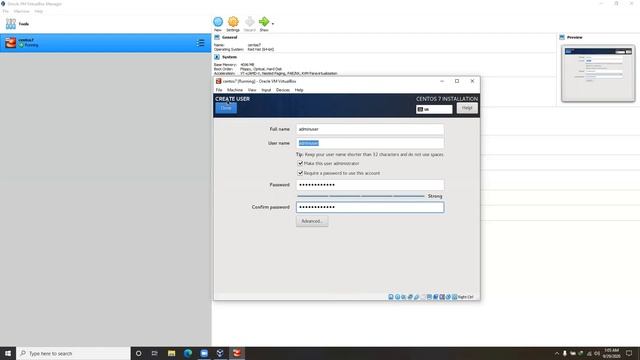The width and height of the screenshot is (640, 360).
Task: Open File Explorer from taskbar
Action: pos(171,353)
